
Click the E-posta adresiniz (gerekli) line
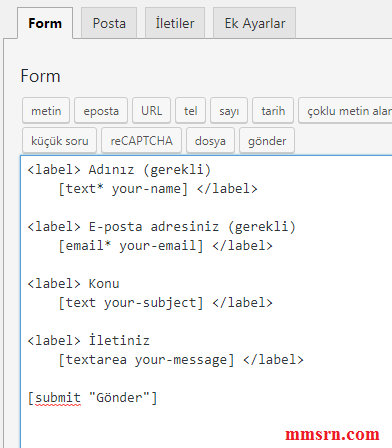(162, 227)
